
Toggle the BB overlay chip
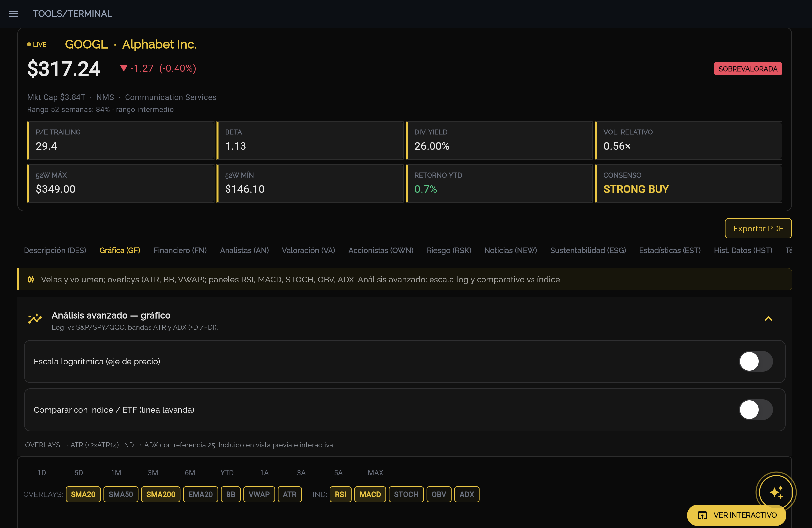pos(230,494)
